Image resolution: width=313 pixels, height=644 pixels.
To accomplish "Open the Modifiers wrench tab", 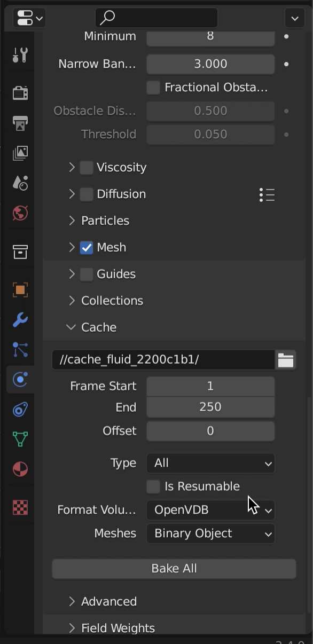I will (20, 320).
